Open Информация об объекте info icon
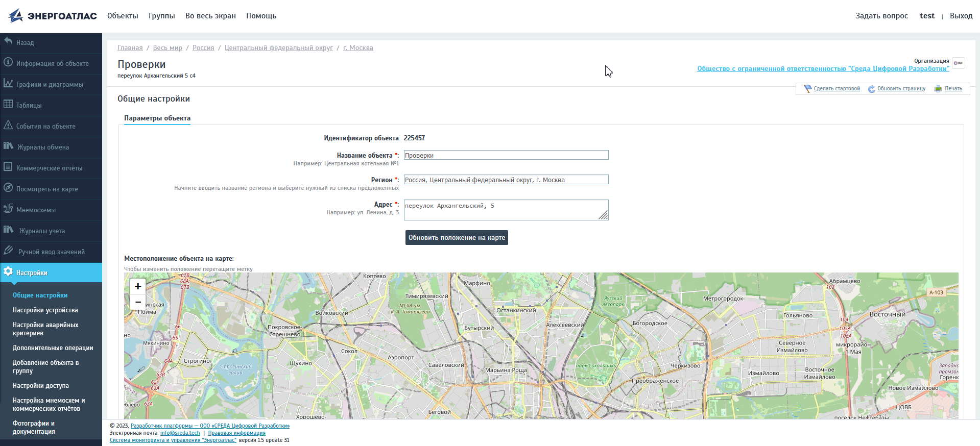 pos(8,62)
